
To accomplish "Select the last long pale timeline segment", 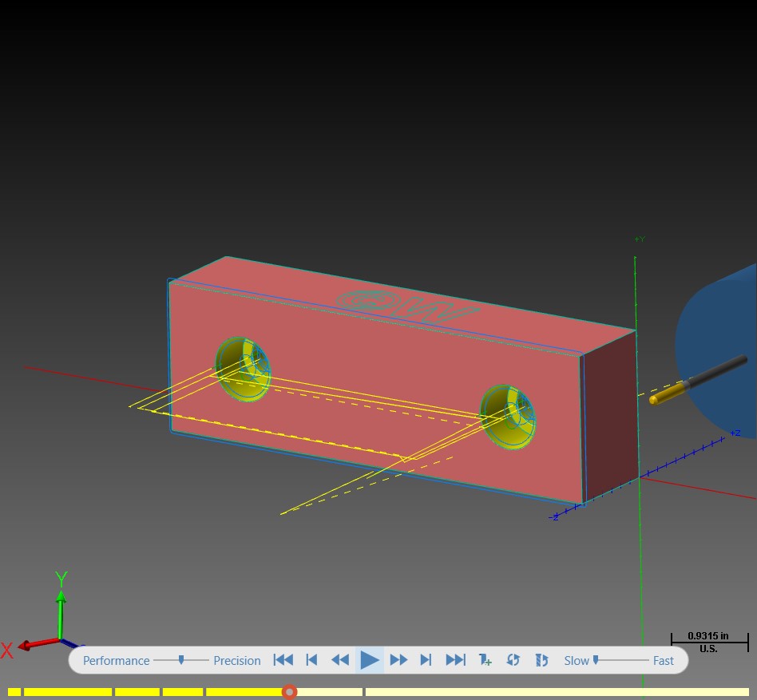I will click(x=557, y=692).
